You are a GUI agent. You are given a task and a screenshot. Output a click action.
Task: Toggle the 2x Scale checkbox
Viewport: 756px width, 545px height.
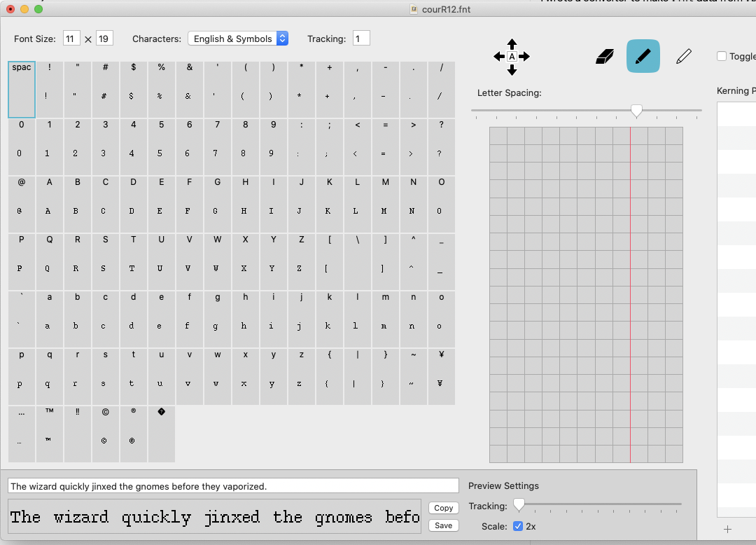point(518,526)
